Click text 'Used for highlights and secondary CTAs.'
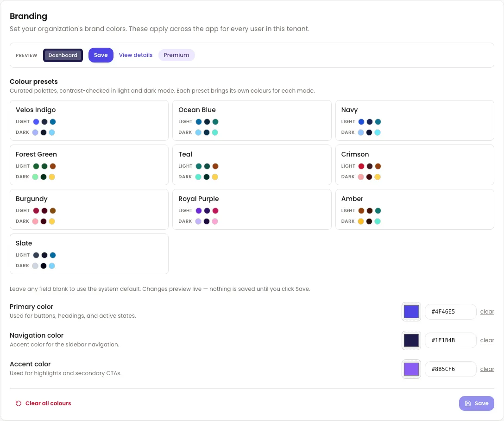The height and width of the screenshot is (421, 504). coord(66,373)
